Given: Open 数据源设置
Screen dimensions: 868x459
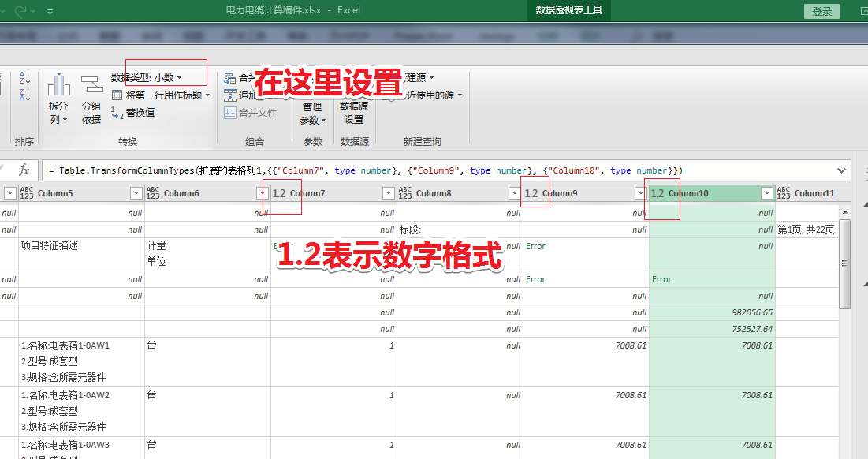Looking at the screenshot, I should click(354, 113).
